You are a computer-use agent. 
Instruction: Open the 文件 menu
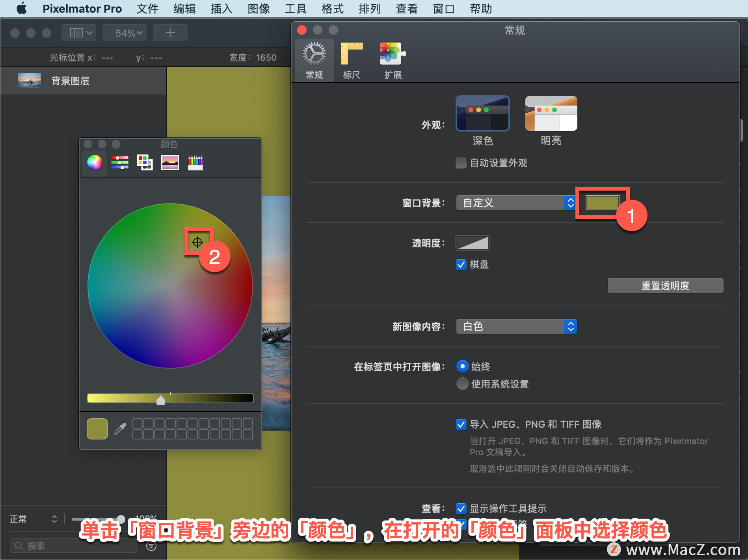click(x=147, y=8)
